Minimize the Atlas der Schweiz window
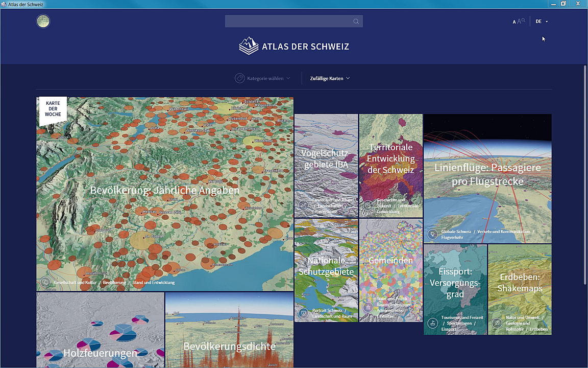The image size is (588, 368). point(553,4)
